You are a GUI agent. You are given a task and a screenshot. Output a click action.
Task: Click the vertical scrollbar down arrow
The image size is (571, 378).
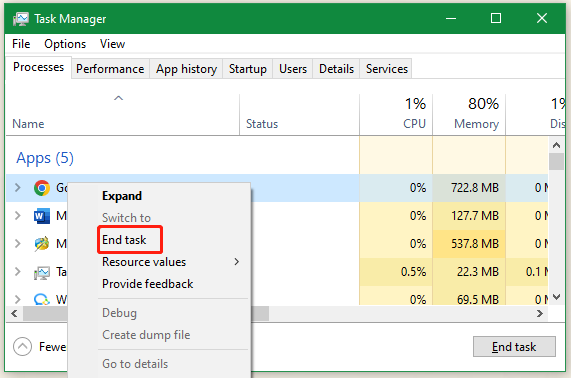[x=556, y=297]
